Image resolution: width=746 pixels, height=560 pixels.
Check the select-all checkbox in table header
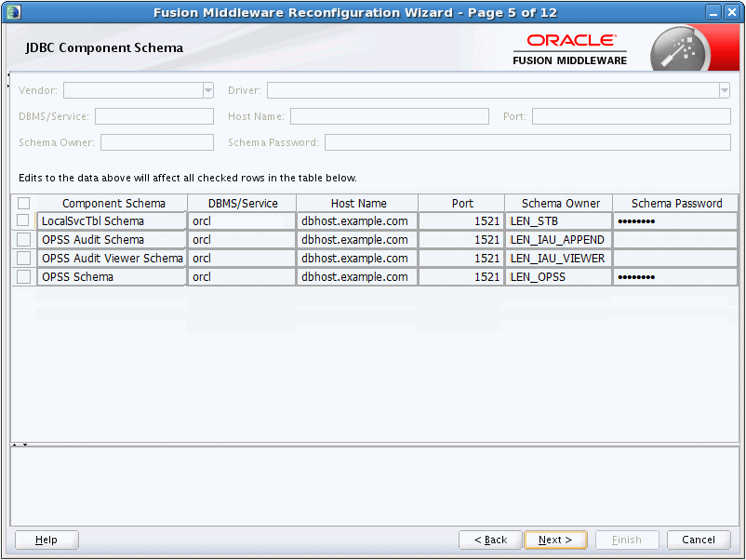coord(23,203)
